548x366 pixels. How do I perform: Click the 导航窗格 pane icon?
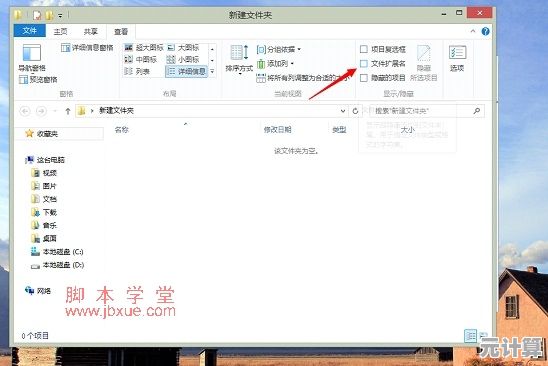coord(32,58)
